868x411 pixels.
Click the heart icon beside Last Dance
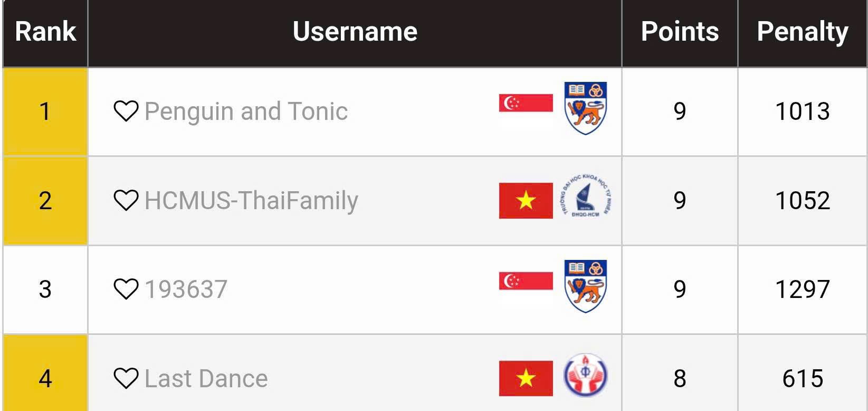[x=126, y=378]
